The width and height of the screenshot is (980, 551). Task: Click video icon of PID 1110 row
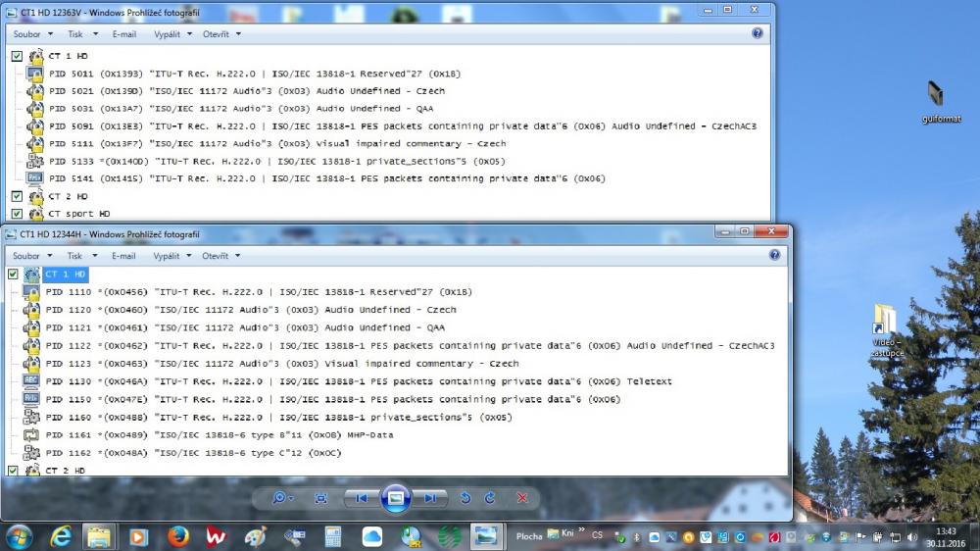point(31,292)
